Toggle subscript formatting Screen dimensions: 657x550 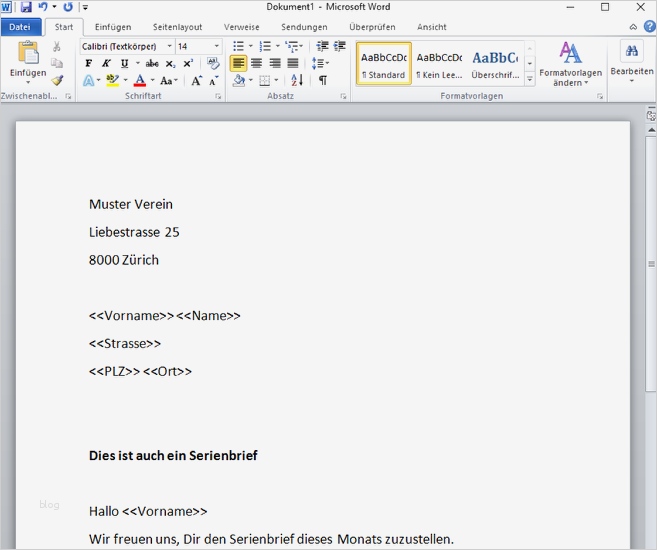170,64
